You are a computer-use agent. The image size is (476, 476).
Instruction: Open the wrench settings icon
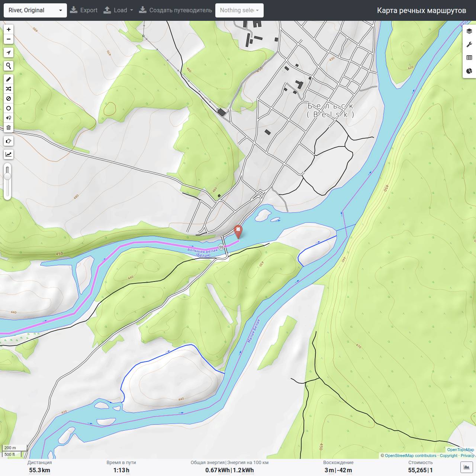click(x=469, y=45)
